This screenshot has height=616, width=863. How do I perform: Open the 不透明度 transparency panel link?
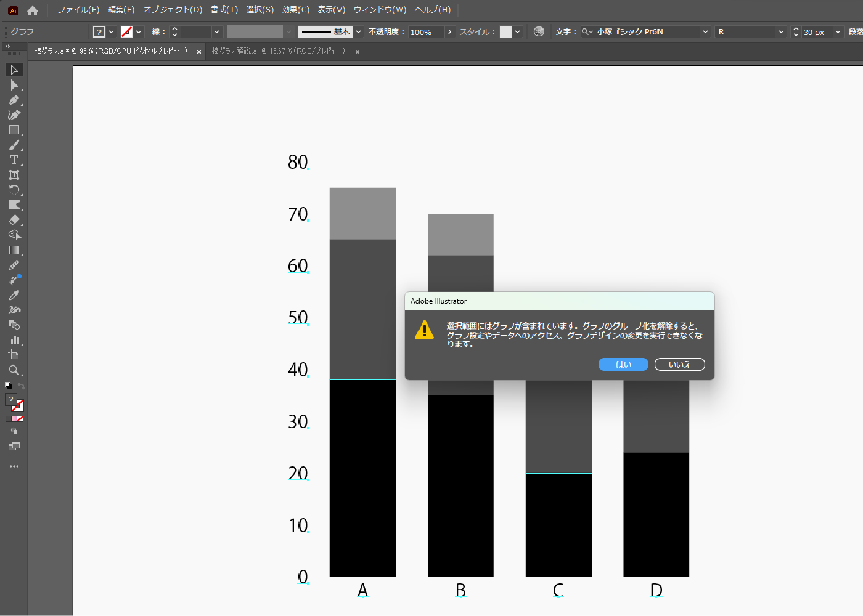(x=387, y=32)
